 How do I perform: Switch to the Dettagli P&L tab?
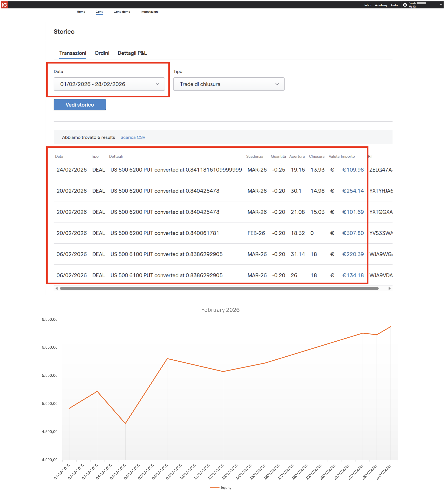132,53
